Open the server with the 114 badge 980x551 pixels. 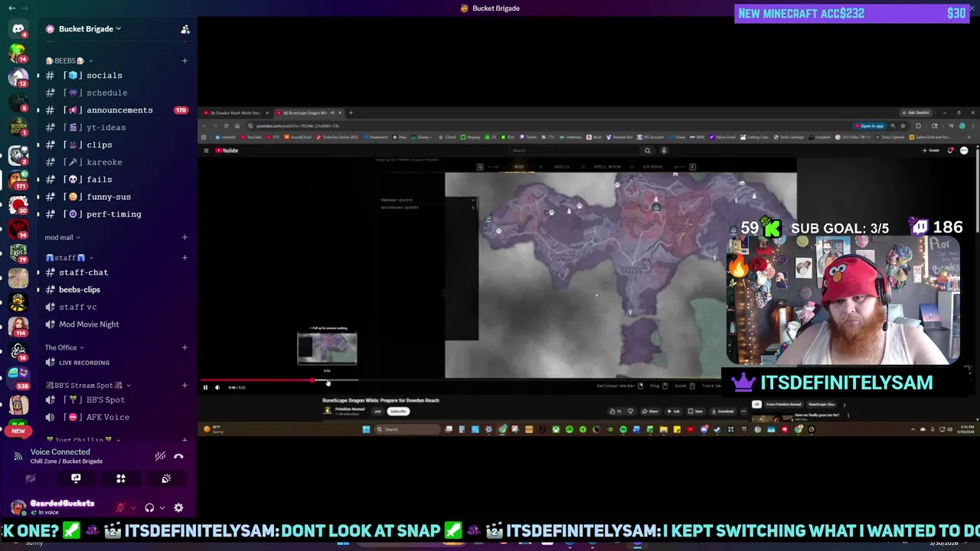[x=18, y=326]
